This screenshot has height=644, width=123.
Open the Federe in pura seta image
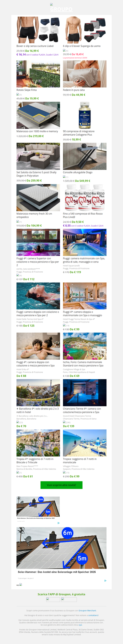click(85, 74)
